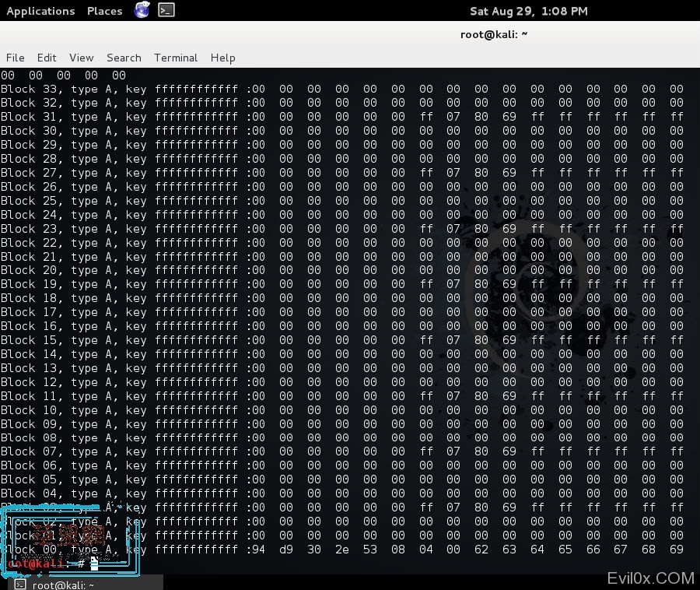The height and width of the screenshot is (590, 700).
Task: Open the View menu
Action: point(81,58)
